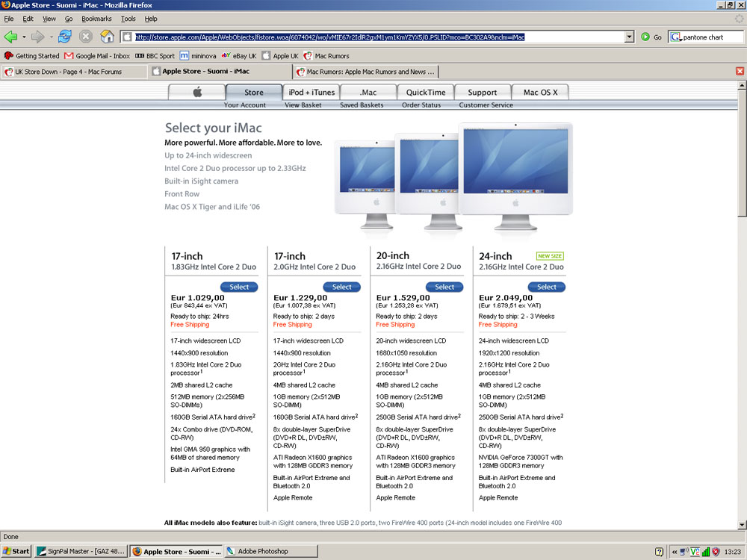Viewport: 747px width, 560px height.
Task: Click the vertical scrollbar up arrow
Action: pos(742,85)
